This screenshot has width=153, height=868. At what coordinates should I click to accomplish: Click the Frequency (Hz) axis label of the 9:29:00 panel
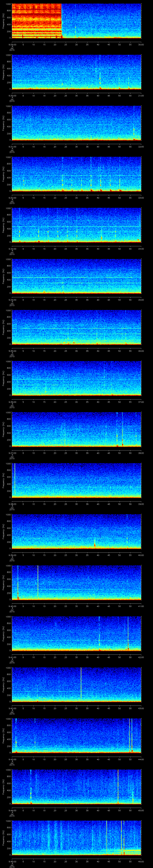coord(3,21)
